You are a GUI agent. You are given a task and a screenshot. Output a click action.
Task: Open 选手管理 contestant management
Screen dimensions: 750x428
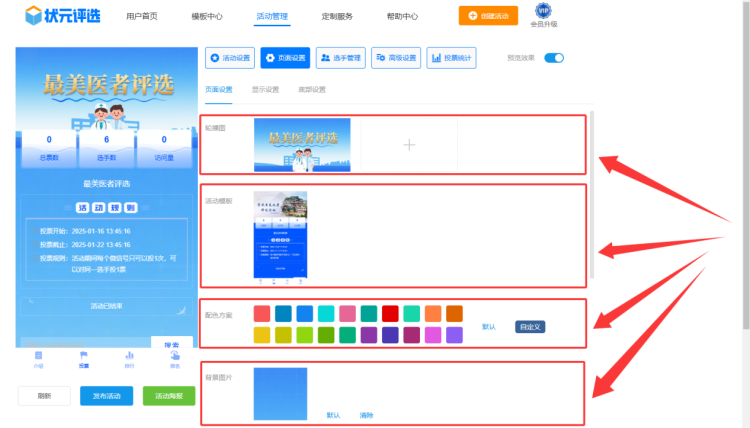tap(341, 58)
